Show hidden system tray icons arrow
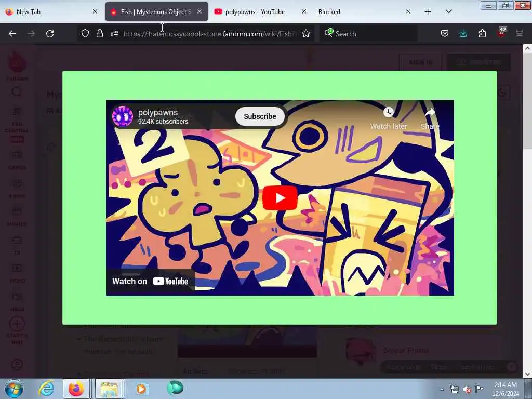 point(442,389)
